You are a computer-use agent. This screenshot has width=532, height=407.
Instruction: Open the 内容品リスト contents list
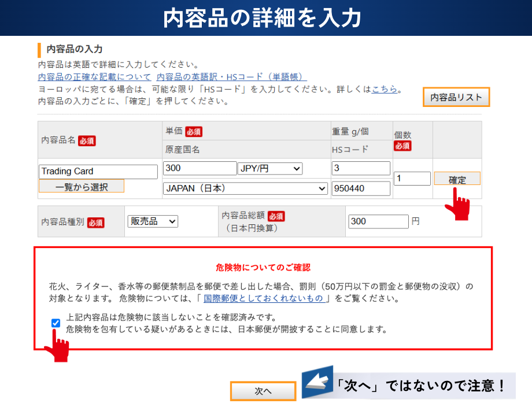[456, 97]
